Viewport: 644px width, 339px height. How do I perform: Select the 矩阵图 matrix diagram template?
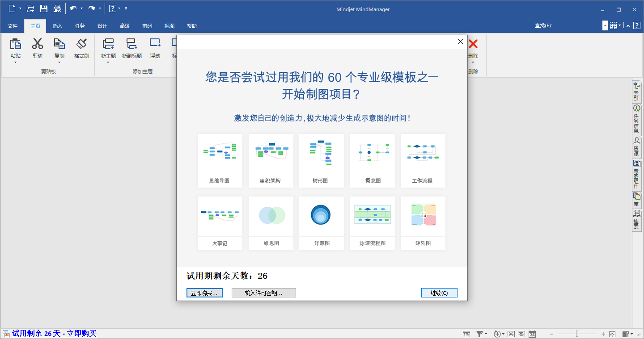[x=423, y=223]
